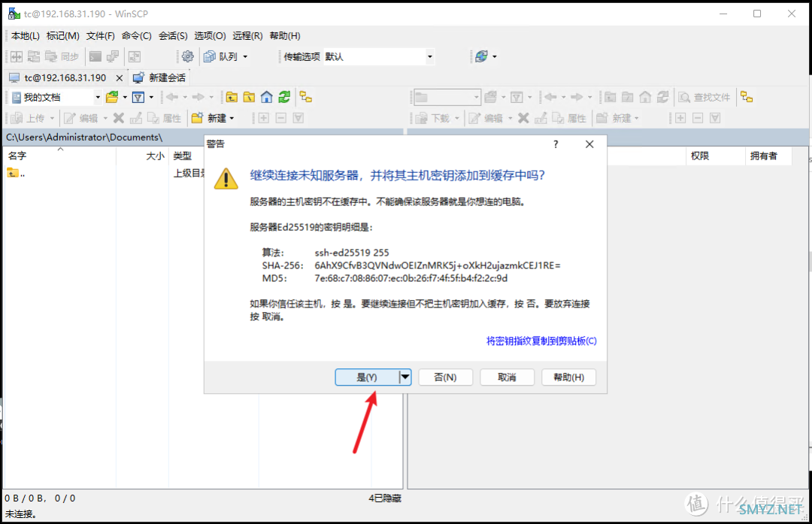812x524 pixels.
Task: Click the Queue icon in the toolbar
Action: pyautogui.click(x=210, y=56)
